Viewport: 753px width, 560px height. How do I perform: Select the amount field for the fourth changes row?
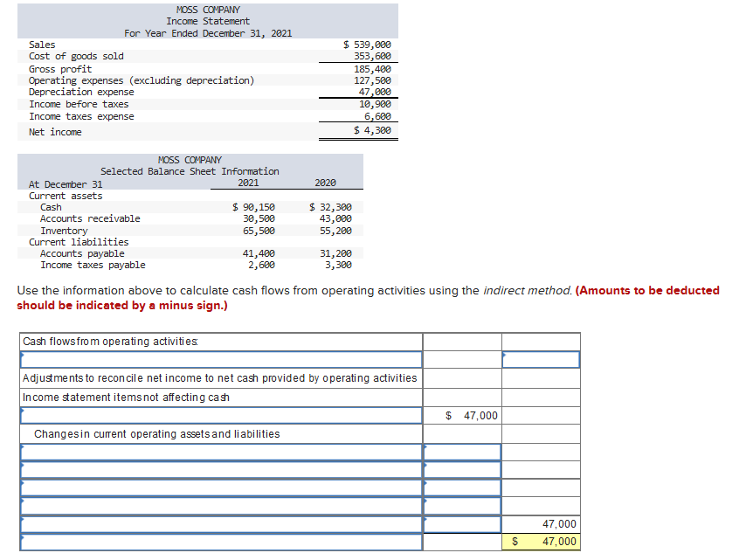coord(462,506)
